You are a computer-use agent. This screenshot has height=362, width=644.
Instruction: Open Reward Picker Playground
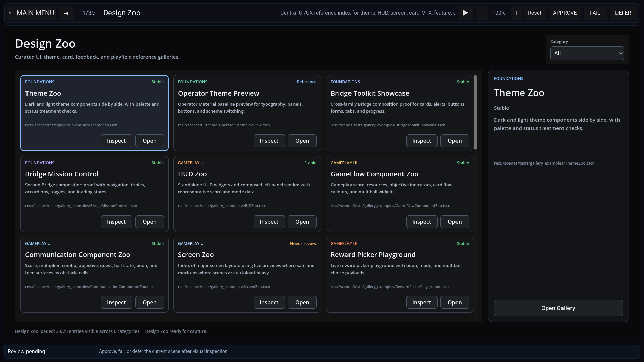coord(454,302)
